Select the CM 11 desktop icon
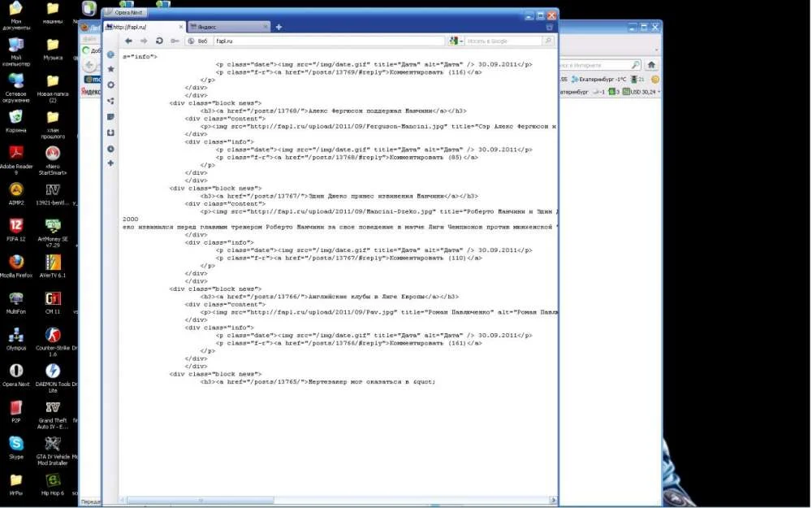Screen dimensions: 812x508 (x=53, y=302)
